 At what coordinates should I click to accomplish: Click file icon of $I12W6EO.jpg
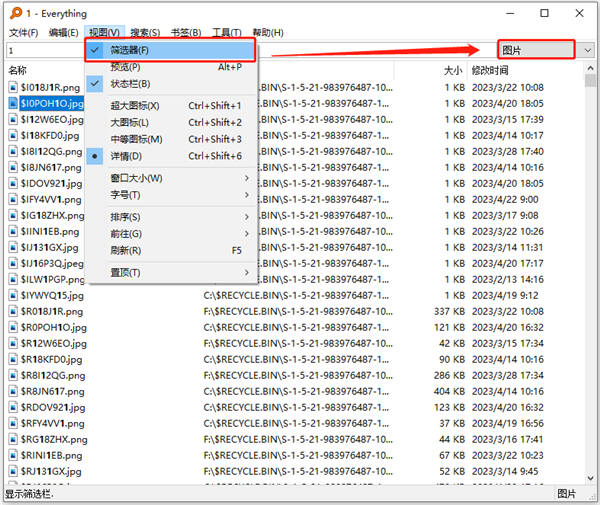tap(13, 120)
